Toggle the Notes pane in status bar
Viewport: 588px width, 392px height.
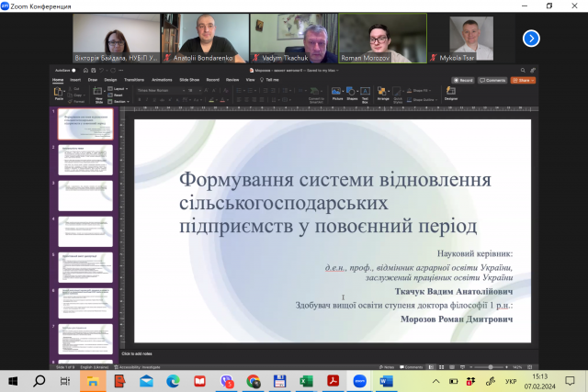(388, 366)
